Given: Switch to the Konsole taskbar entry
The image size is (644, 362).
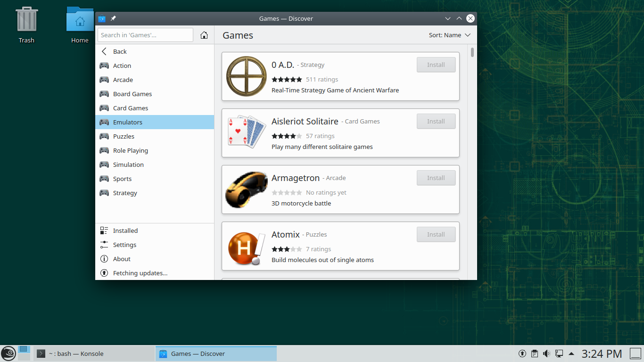Looking at the screenshot, I should point(94,354).
